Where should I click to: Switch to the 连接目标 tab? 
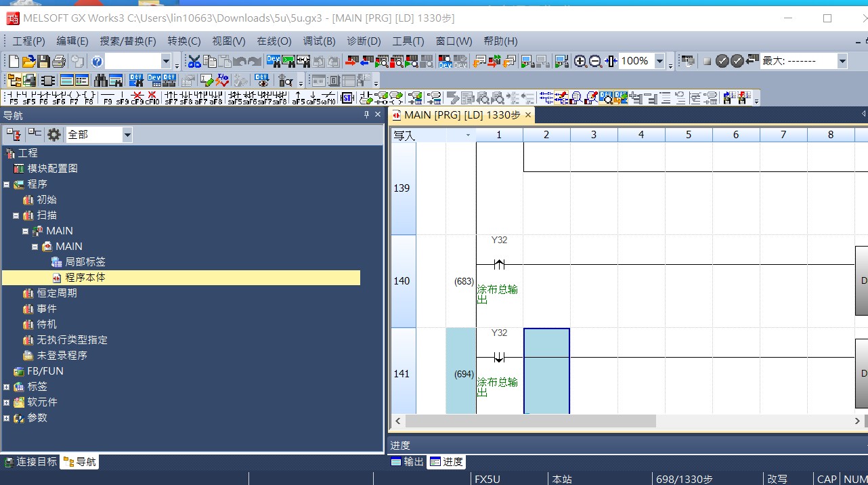[31, 462]
